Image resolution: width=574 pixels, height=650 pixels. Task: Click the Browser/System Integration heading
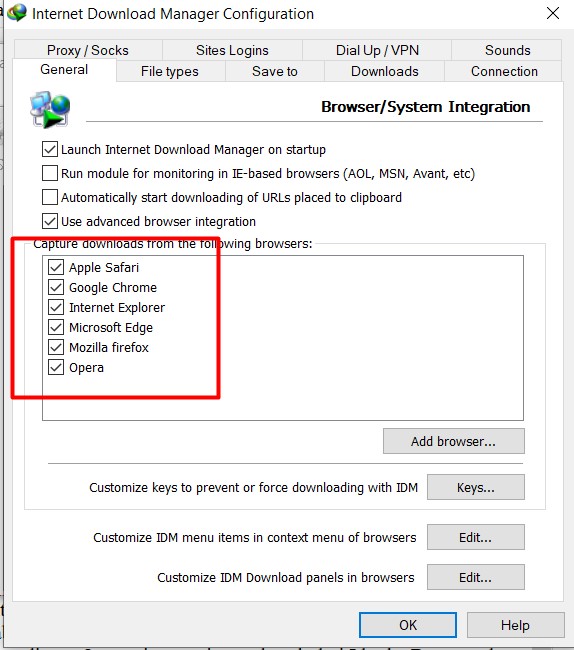point(426,107)
